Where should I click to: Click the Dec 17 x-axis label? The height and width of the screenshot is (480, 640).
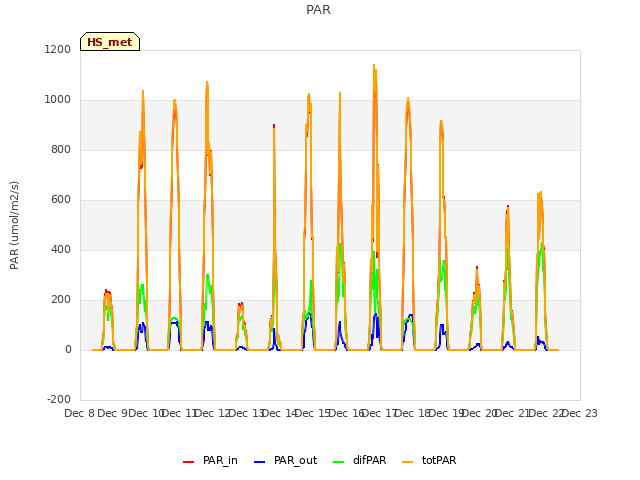(380, 413)
